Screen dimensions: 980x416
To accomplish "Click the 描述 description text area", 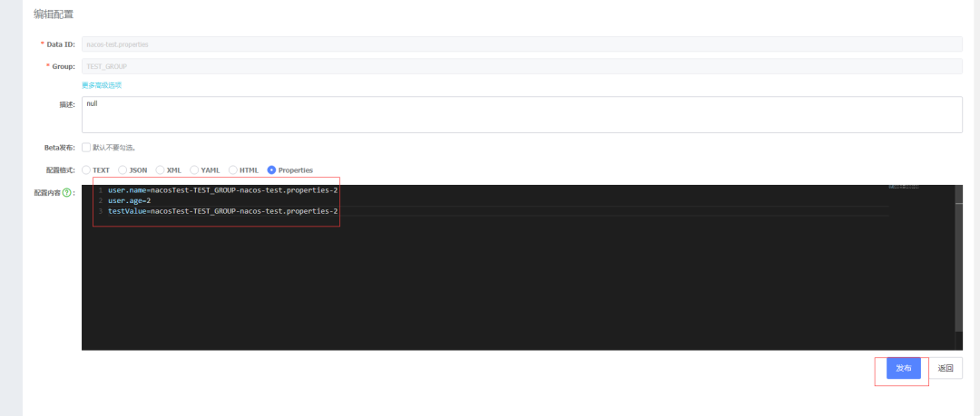I will (522, 115).
